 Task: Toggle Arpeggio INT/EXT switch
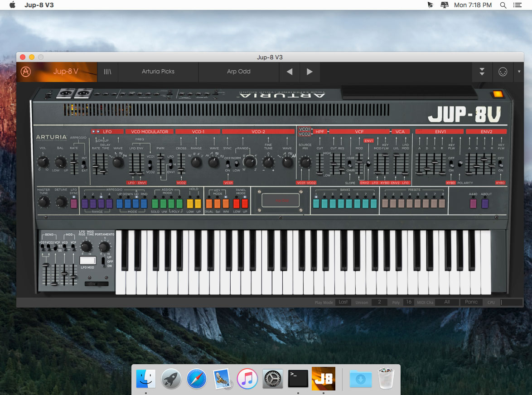(84, 164)
